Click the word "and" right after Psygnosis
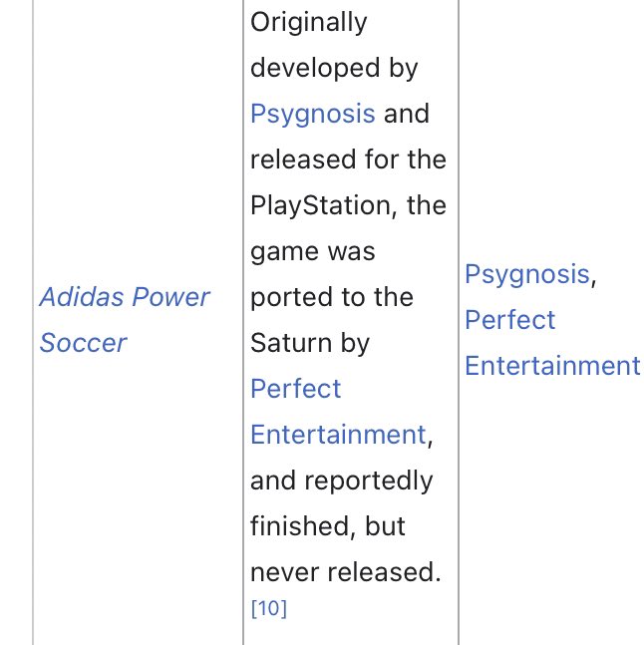The width and height of the screenshot is (644, 645). tap(406, 114)
